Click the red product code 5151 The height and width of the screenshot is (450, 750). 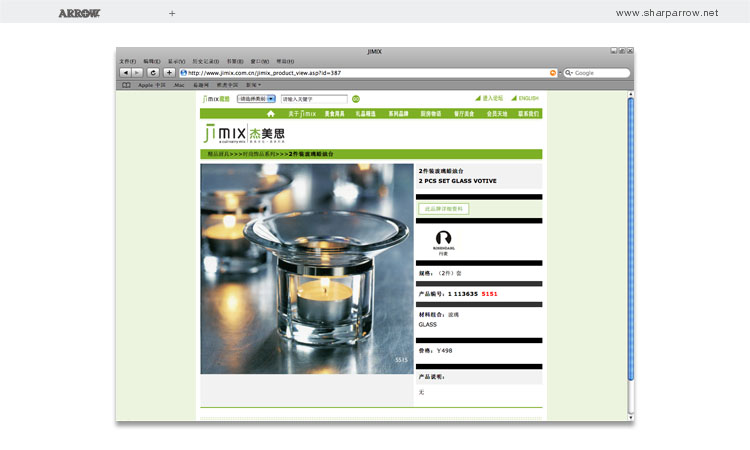[x=489, y=294]
